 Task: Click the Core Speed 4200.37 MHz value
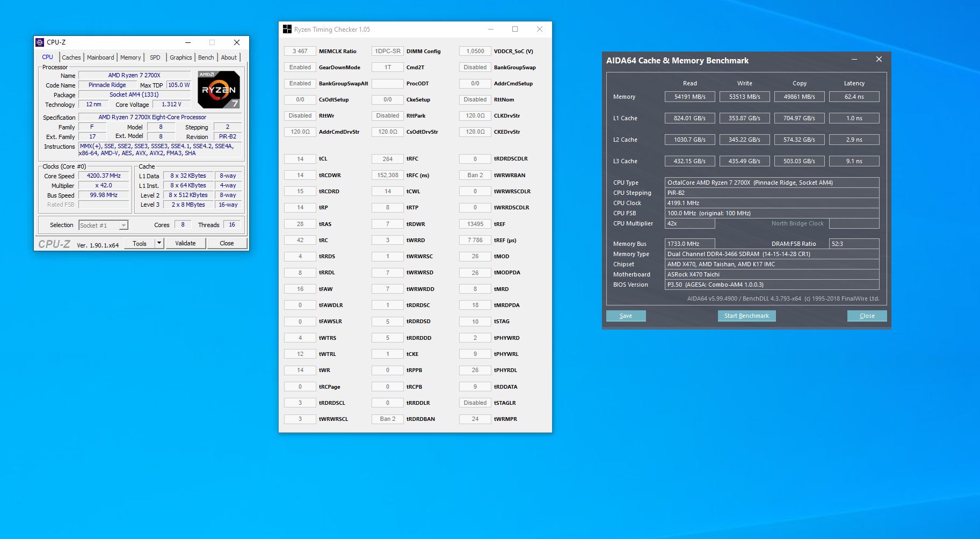tap(104, 176)
